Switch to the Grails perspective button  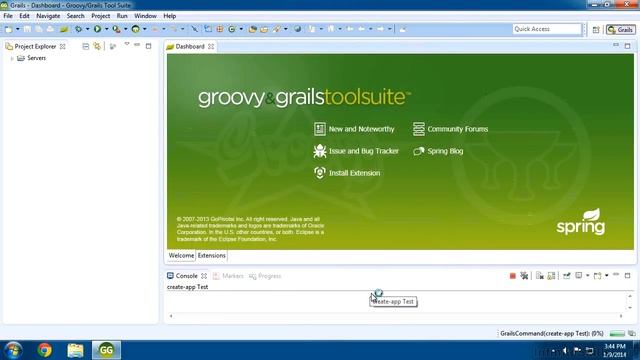coord(620,30)
